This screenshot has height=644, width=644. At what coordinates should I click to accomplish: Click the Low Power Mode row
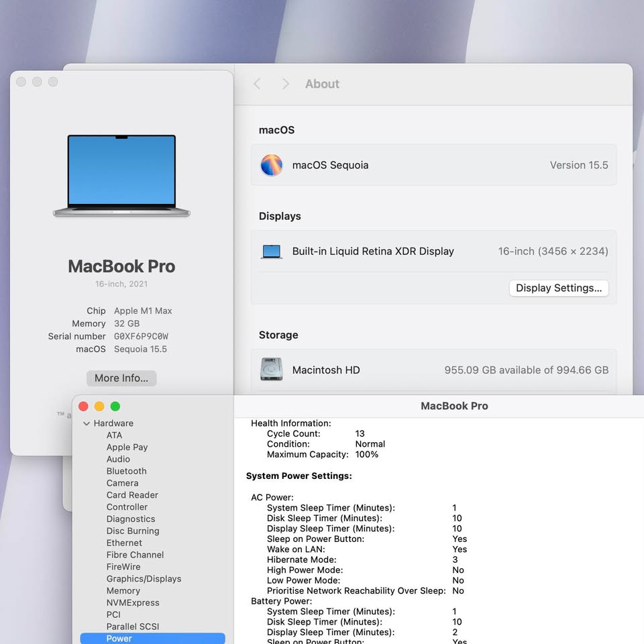pos(366,580)
